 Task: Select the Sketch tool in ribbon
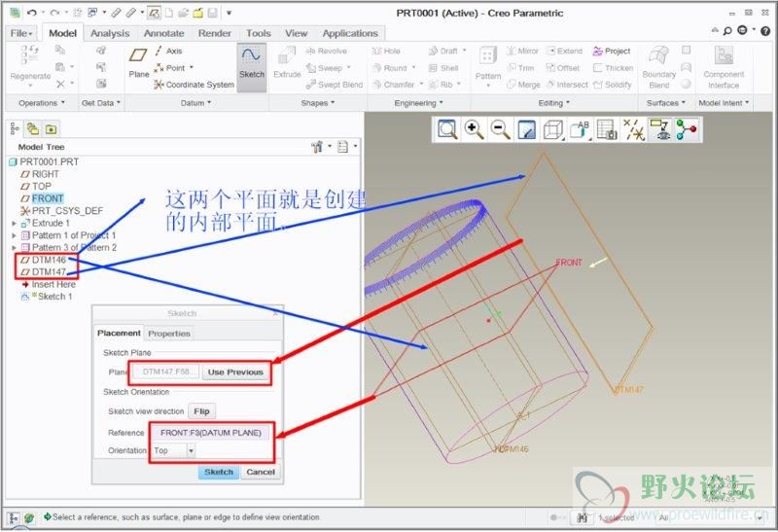pos(252,67)
